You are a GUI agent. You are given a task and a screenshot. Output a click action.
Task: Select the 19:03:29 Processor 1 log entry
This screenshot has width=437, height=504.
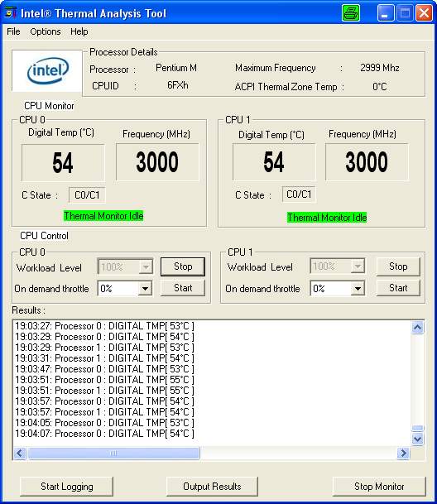[104, 348]
